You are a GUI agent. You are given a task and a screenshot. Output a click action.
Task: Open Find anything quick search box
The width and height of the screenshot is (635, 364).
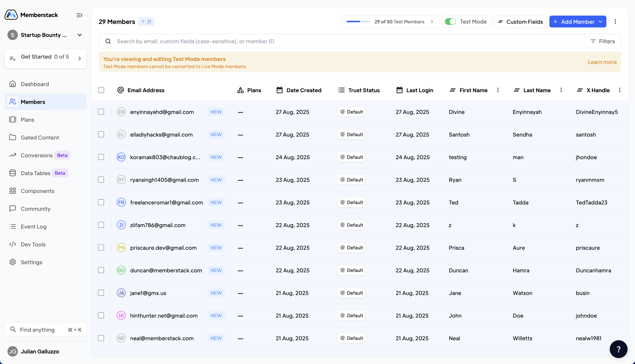click(x=45, y=330)
